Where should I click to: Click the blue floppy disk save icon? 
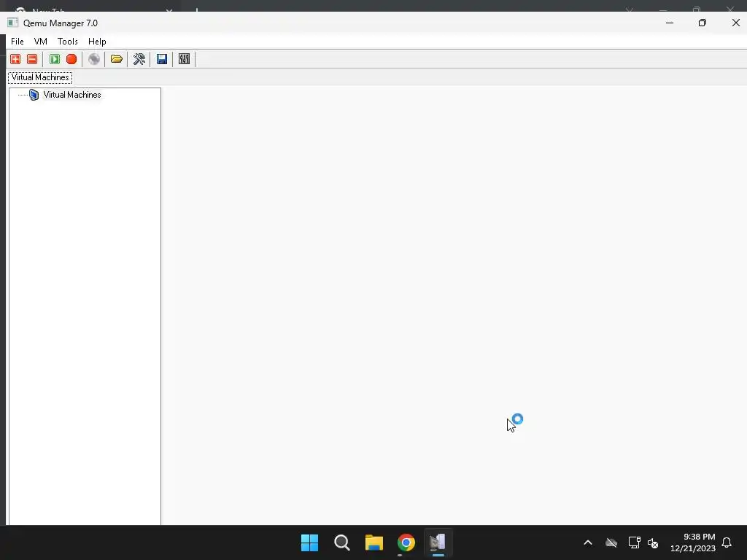162,59
